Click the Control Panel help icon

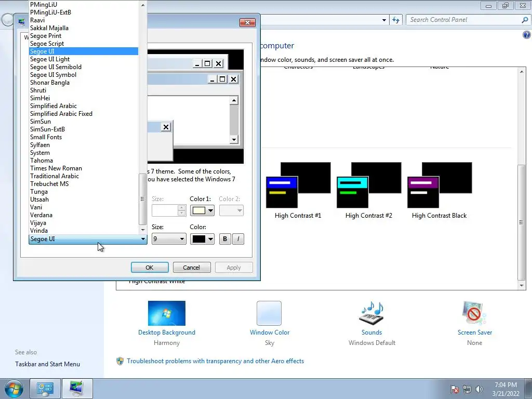tap(527, 35)
